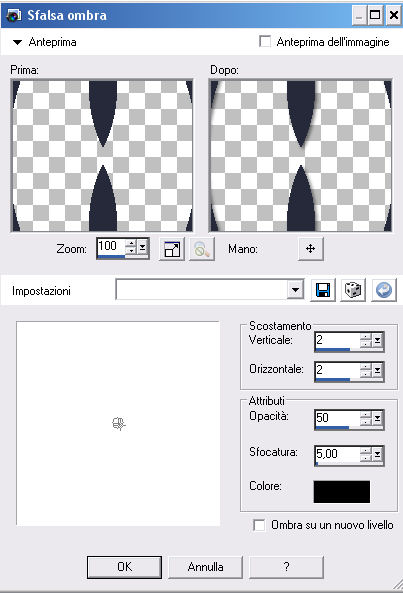Click the Annulla button
403x593 pixels.
pos(205,567)
